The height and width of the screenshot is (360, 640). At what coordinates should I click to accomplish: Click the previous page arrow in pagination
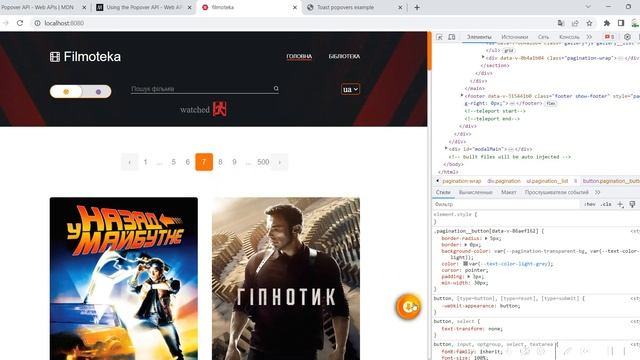130,162
